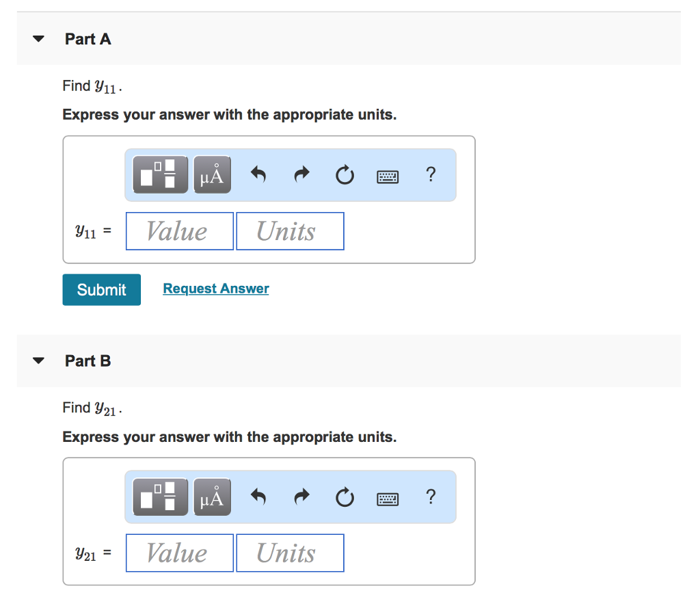
Task: Click the μÅ units icon in Part B toolbar
Action: click(x=212, y=497)
